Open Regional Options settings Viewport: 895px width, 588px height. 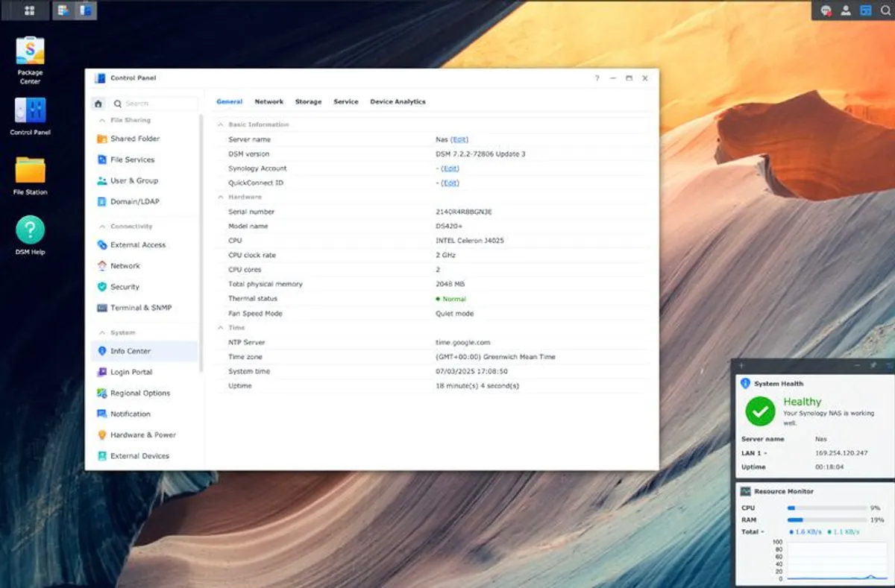click(144, 393)
